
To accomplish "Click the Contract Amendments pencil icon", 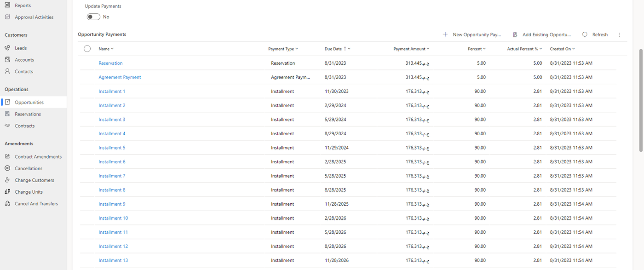I will (7, 157).
